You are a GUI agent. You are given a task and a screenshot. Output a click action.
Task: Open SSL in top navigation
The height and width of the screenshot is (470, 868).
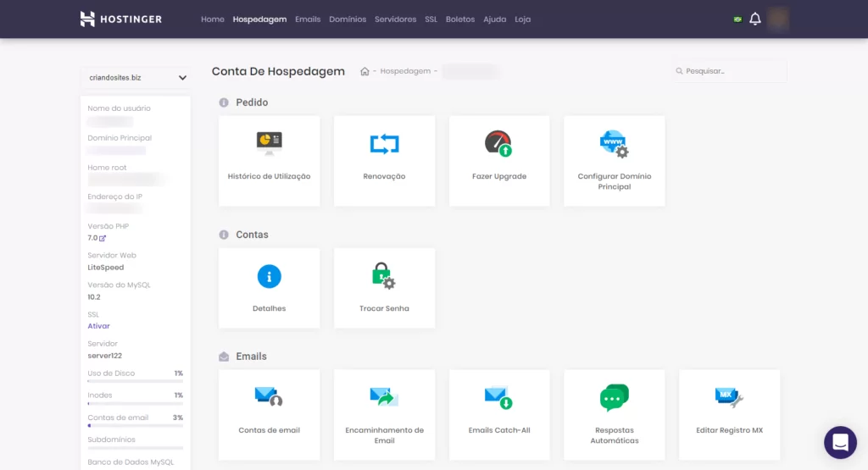click(431, 19)
